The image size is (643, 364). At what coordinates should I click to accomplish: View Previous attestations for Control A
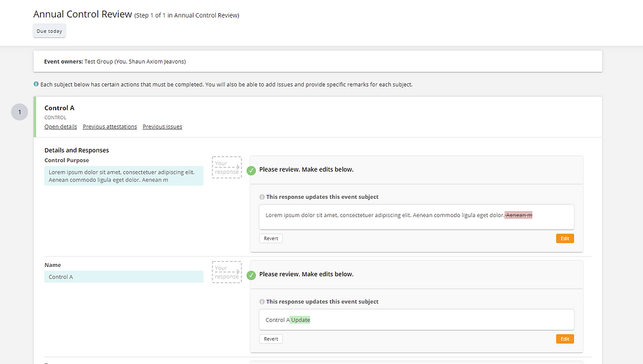coord(110,127)
